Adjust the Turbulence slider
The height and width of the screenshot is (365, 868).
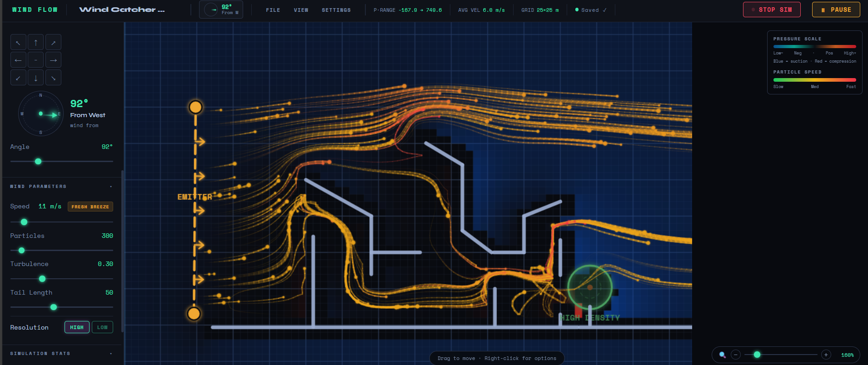point(62,279)
